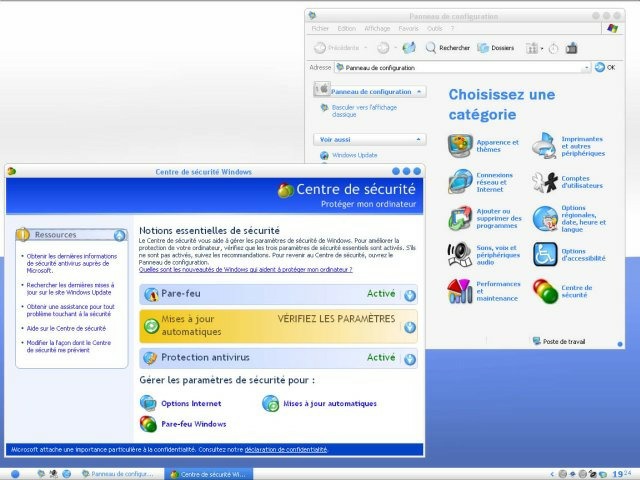640x480 pixels.
Task: Click the taskbar clock showing 19:24
Action: point(621,474)
